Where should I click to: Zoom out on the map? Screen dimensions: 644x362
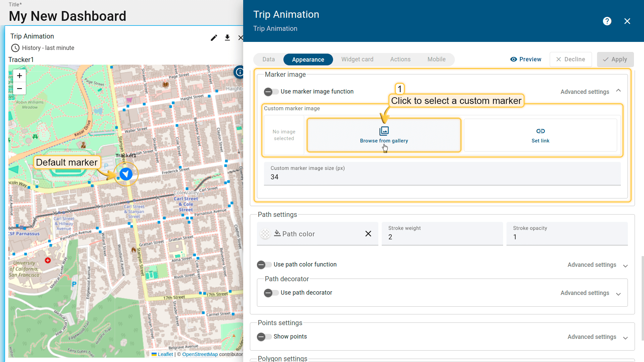pyautogui.click(x=19, y=88)
